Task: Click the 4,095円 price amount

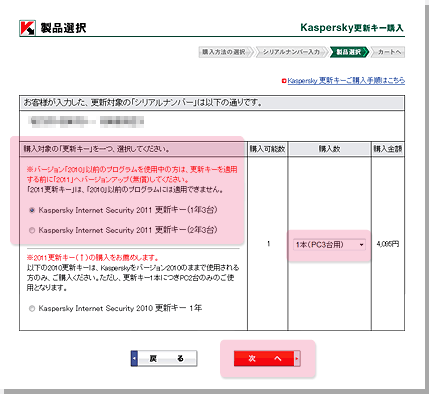Action: coord(388,244)
